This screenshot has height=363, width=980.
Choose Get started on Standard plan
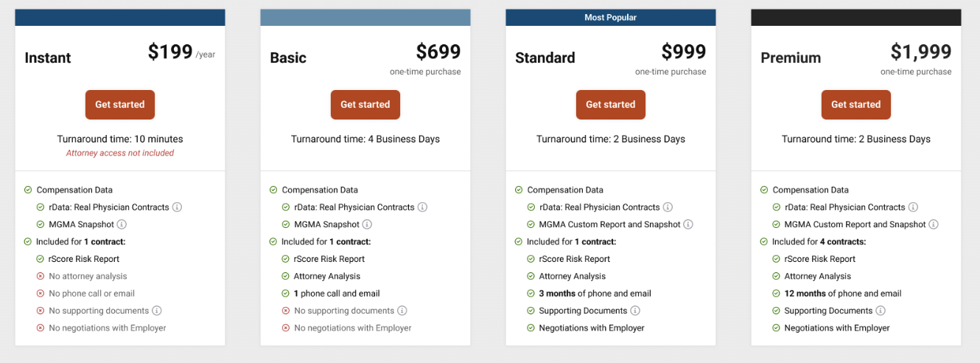[x=611, y=105]
